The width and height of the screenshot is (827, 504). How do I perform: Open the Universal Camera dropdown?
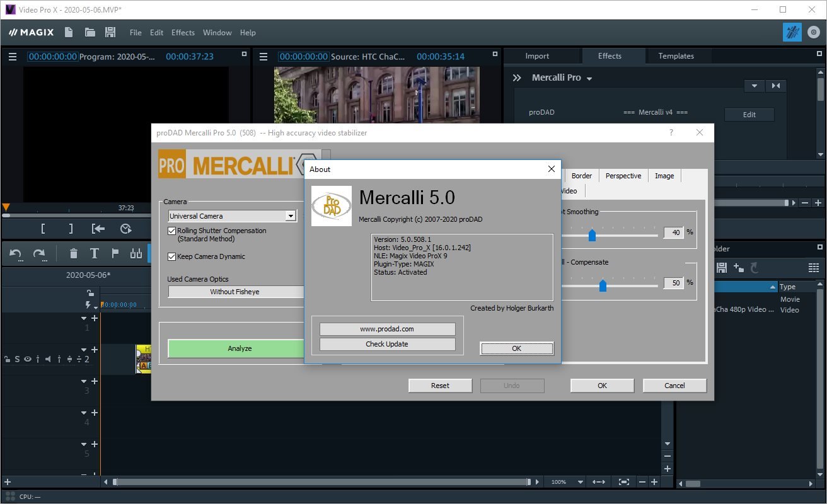291,215
